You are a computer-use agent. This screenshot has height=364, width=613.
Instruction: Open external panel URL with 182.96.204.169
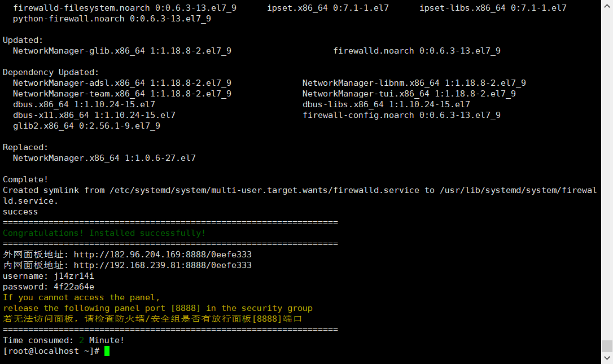pyautogui.click(x=163, y=255)
